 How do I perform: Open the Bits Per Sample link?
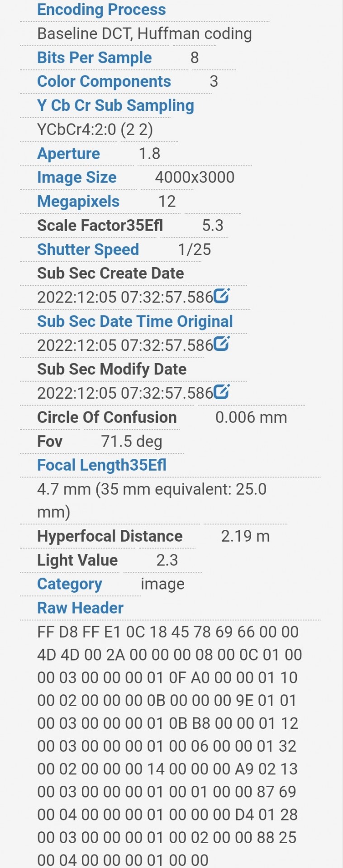click(x=94, y=58)
